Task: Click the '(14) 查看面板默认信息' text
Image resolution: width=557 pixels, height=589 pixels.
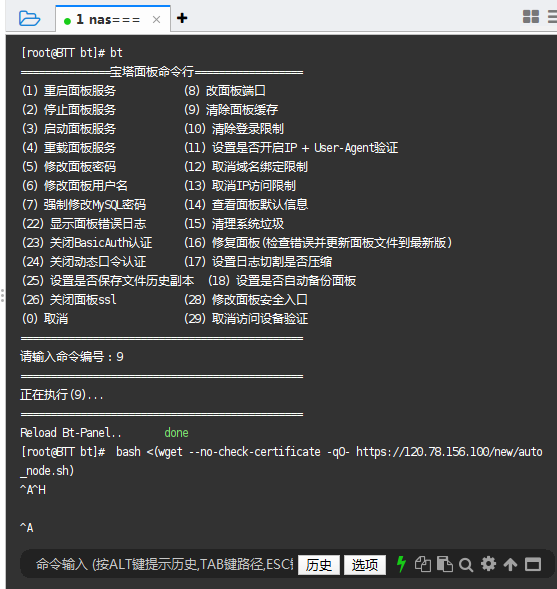Action: [246, 205]
